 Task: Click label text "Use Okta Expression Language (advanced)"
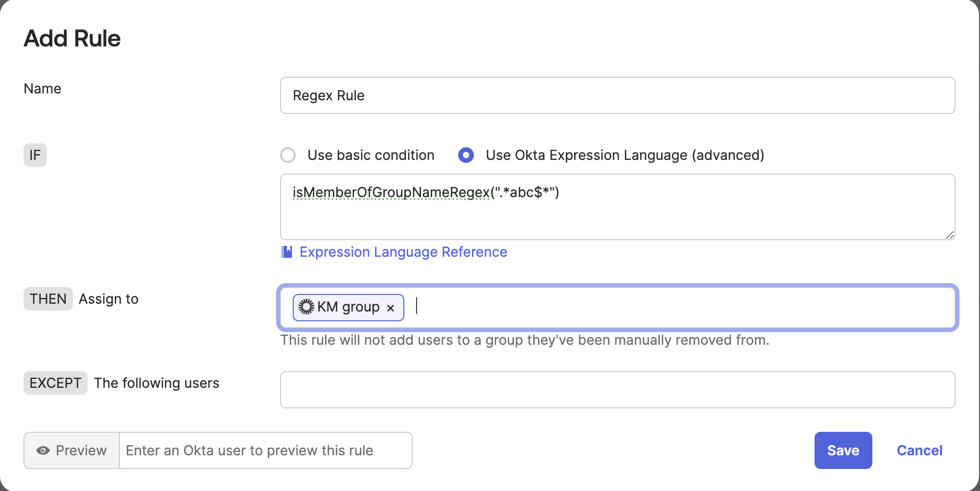point(625,155)
